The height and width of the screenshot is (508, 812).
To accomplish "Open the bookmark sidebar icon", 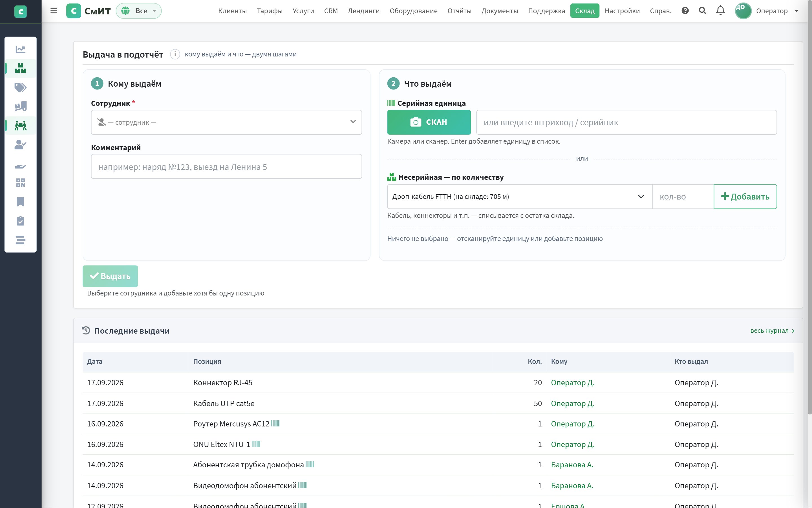I will 21,202.
